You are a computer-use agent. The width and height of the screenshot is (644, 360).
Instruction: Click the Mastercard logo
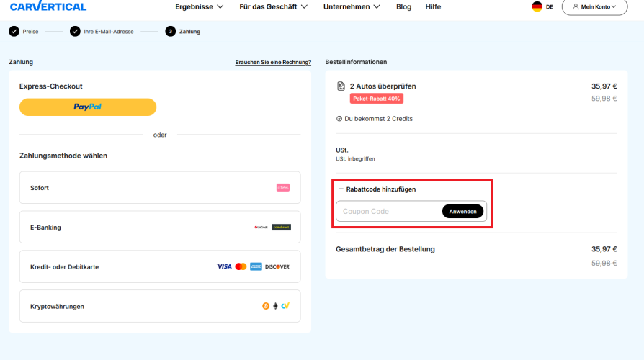[x=241, y=267]
